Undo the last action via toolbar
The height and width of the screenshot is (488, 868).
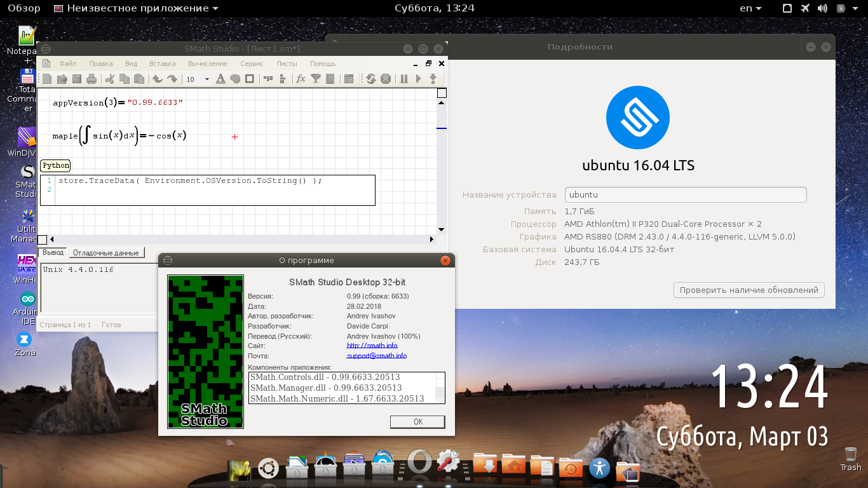157,79
